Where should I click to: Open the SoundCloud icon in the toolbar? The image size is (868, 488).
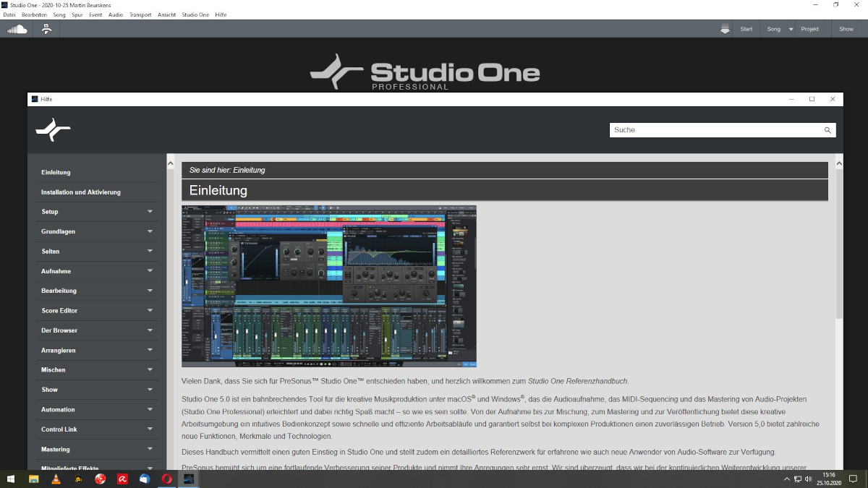click(x=17, y=29)
